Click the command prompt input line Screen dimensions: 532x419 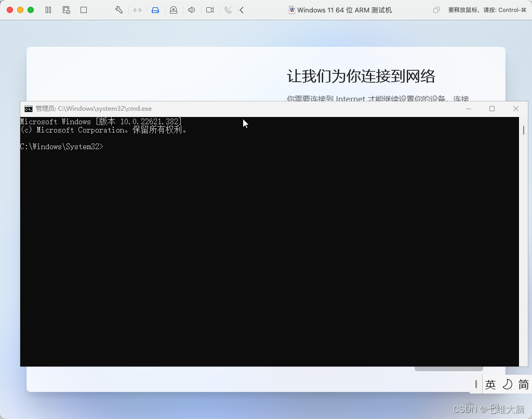(x=61, y=147)
